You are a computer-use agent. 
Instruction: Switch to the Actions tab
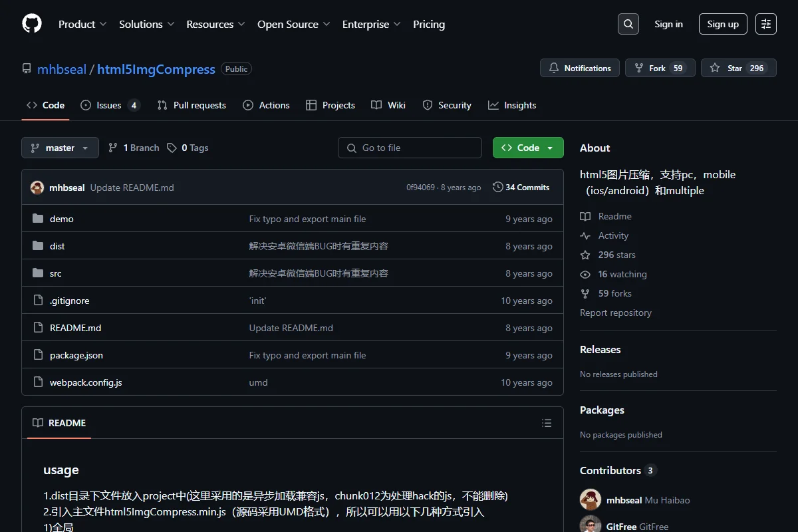(x=266, y=105)
